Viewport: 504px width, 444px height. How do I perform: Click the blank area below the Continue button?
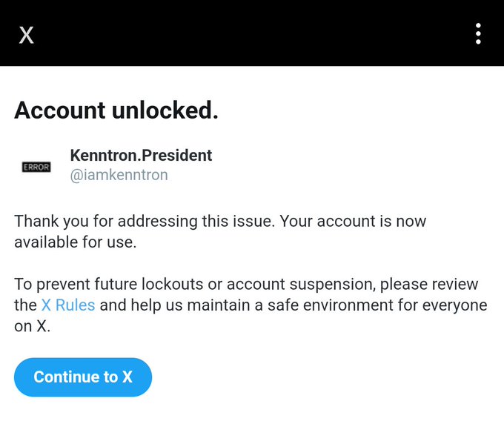pyautogui.click(x=252, y=423)
